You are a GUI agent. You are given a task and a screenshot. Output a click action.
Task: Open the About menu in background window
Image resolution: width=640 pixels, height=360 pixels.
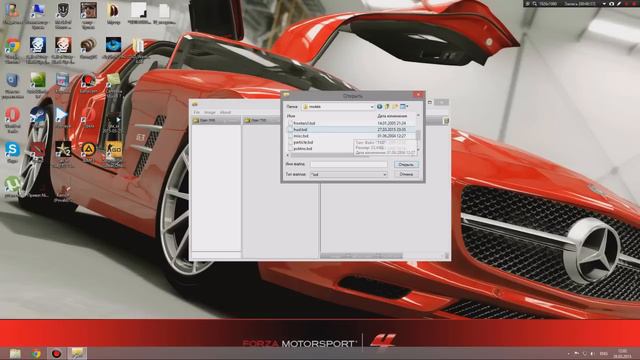point(225,112)
